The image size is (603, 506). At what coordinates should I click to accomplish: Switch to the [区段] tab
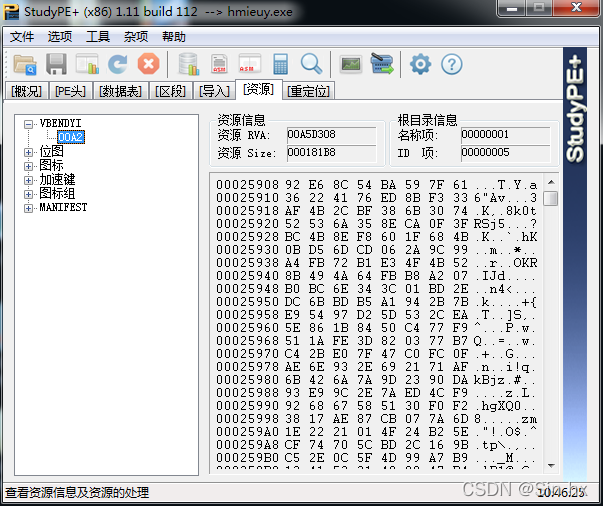click(170, 91)
